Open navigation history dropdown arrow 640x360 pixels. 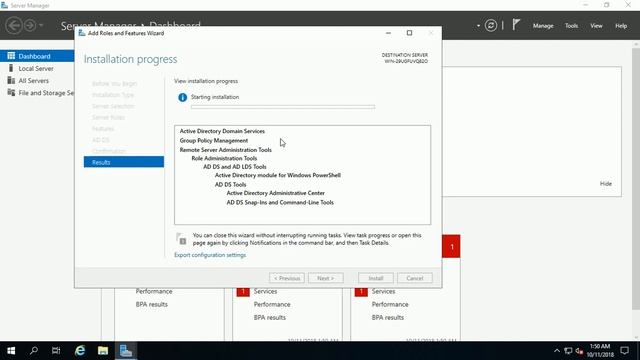pos(41,26)
